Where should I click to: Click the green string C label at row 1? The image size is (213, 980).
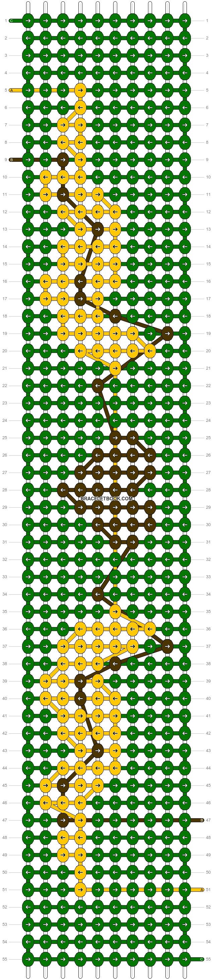pyautogui.click(x=11, y=20)
